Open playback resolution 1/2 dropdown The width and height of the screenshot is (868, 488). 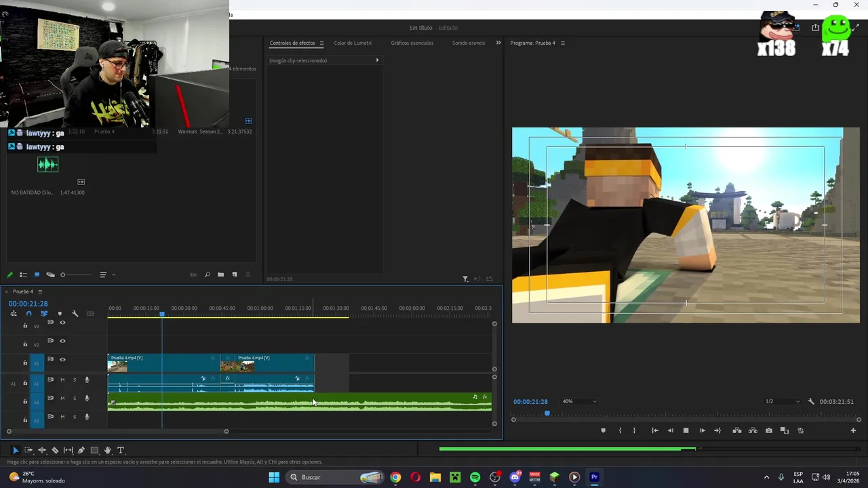click(782, 401)
